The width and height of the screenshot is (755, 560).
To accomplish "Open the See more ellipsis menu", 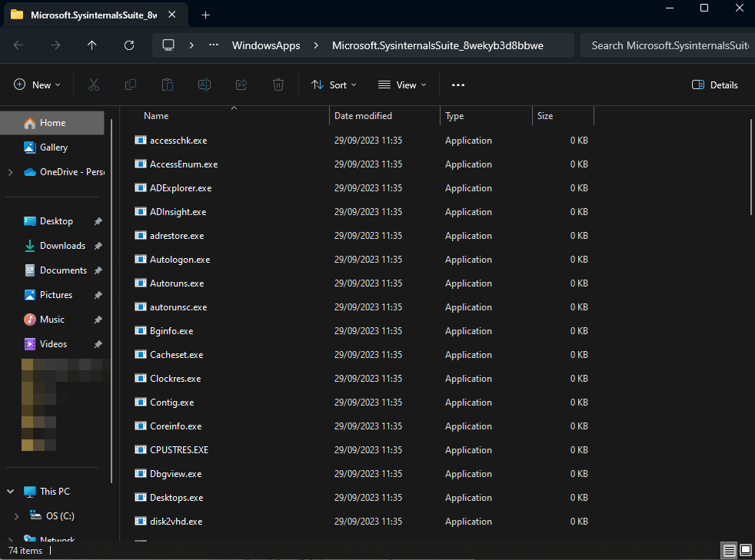I will pos(458,85).
